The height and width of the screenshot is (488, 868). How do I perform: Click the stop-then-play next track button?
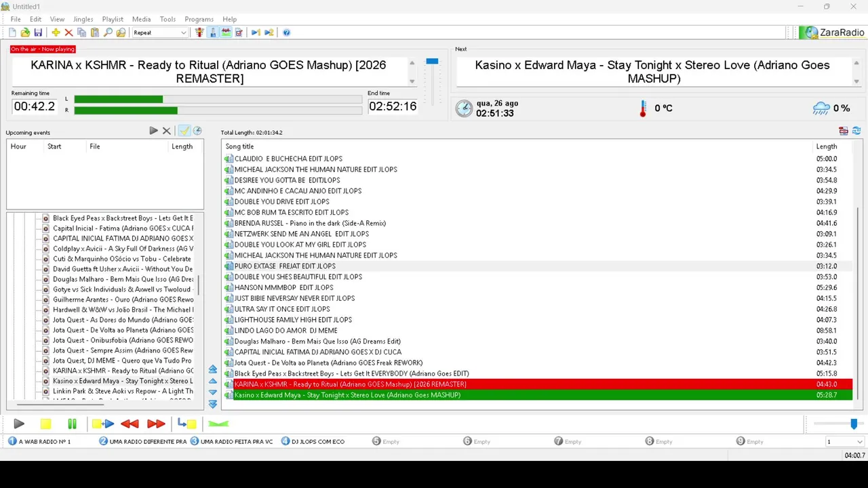103,424
